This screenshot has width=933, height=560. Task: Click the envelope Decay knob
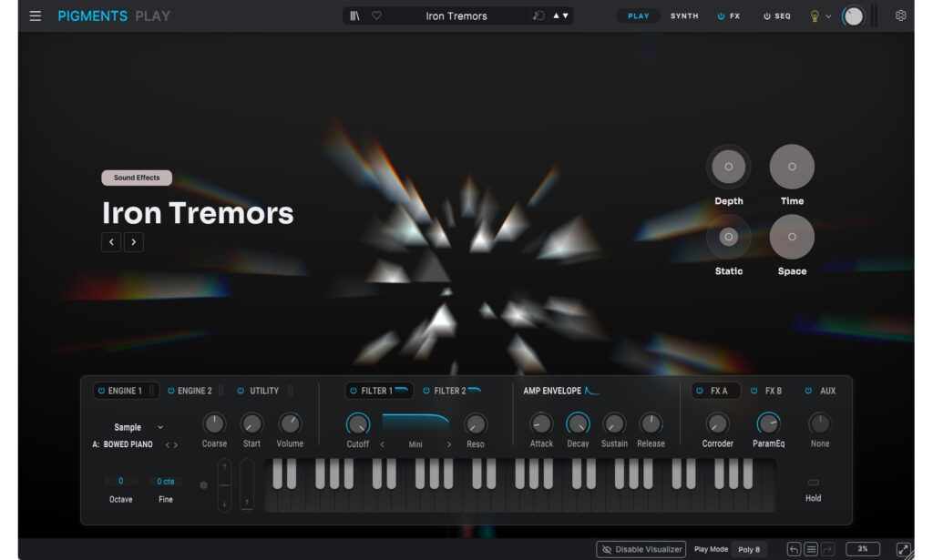577,423
